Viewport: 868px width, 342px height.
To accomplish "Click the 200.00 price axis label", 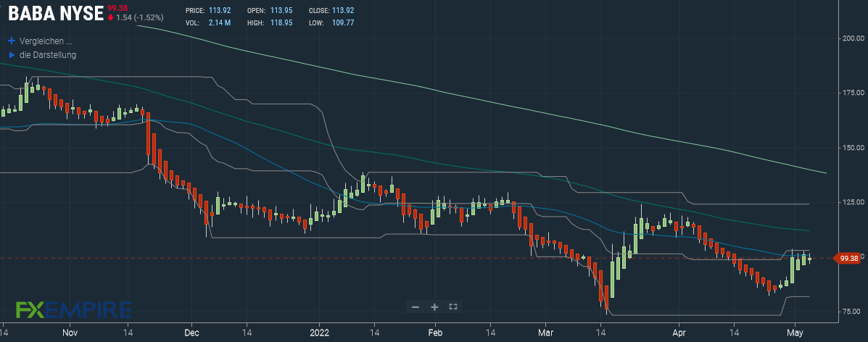I will click(x=853, y=38).
